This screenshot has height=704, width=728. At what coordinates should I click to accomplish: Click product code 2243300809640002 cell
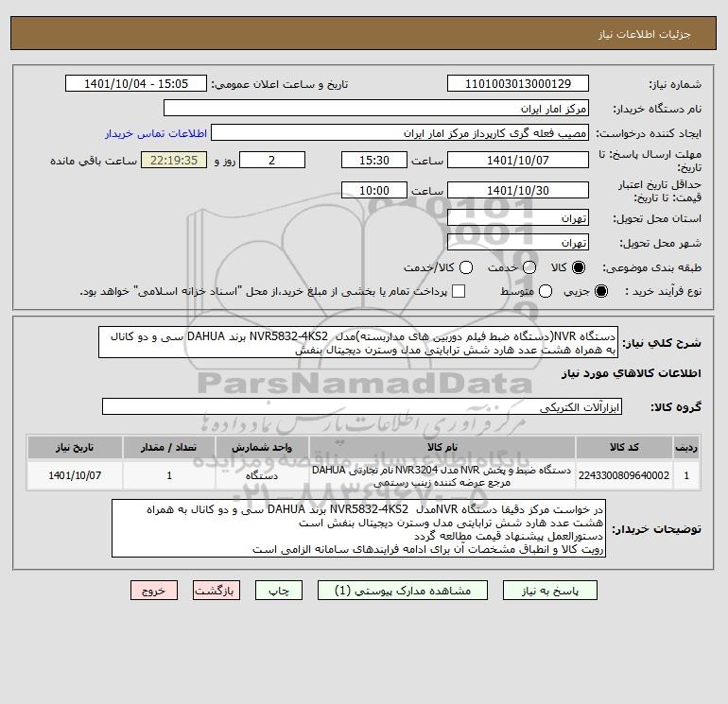pos(624,475)
